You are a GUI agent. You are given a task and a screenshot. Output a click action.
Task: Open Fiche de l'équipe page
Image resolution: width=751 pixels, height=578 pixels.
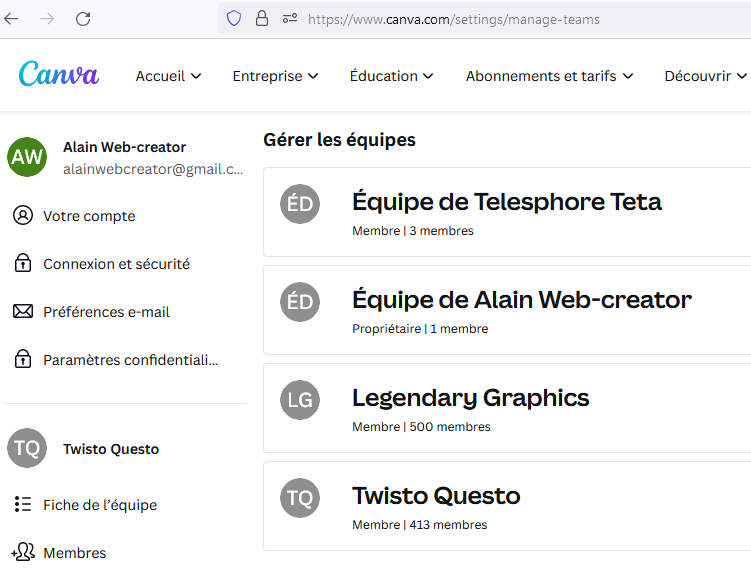click(100, 505)
